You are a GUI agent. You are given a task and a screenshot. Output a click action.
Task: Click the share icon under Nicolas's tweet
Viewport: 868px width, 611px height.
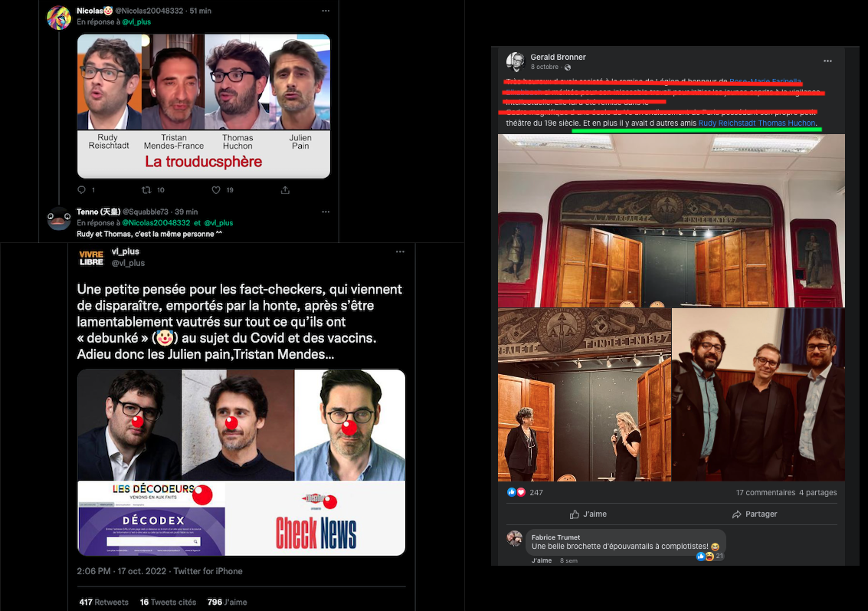285,190
